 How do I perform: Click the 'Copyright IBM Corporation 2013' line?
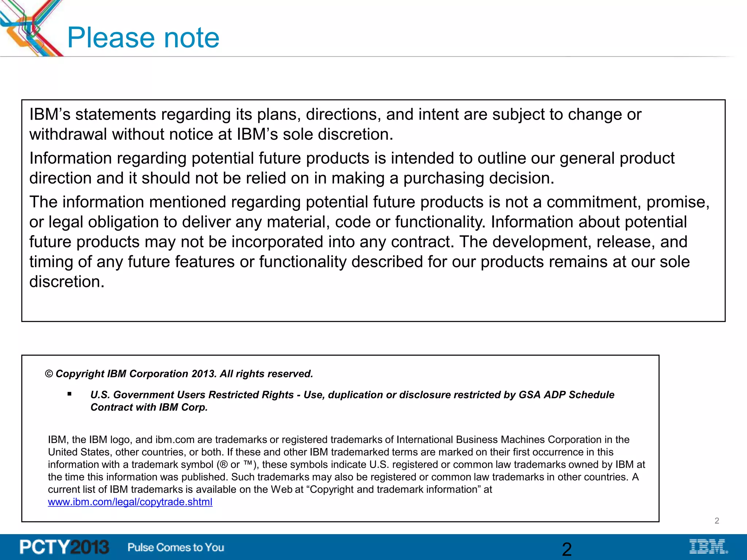tap(179, 374)
